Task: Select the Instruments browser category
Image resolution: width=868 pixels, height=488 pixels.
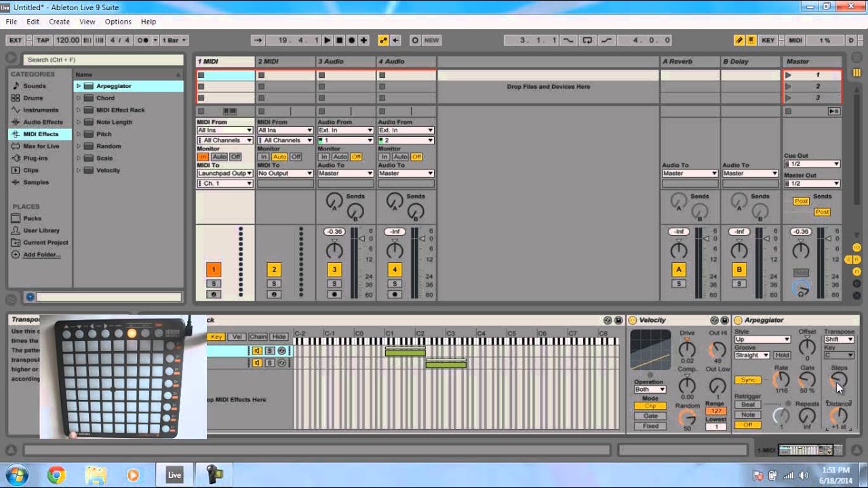Action: 41,110
